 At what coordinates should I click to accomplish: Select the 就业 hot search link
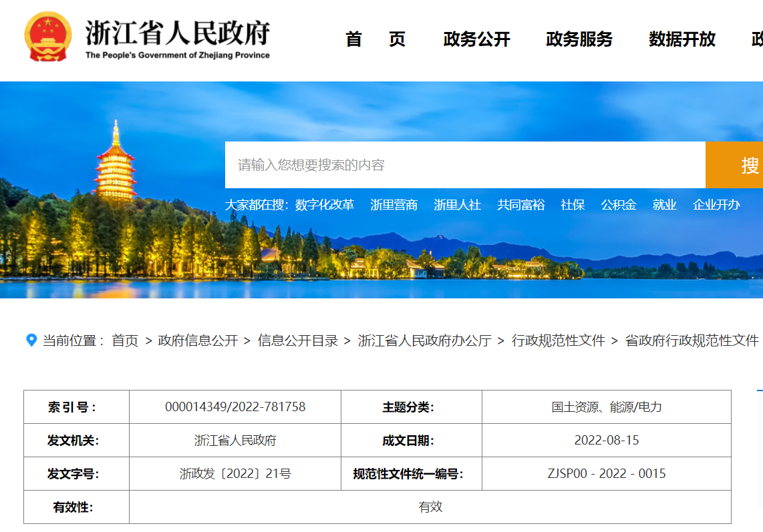point(665,205)
